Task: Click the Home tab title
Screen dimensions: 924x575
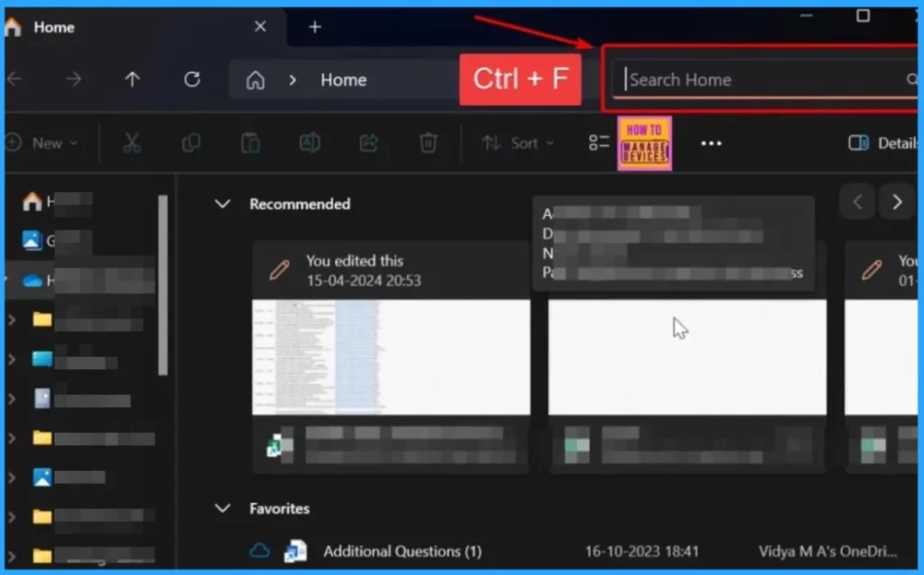Action: coord(53,27)
